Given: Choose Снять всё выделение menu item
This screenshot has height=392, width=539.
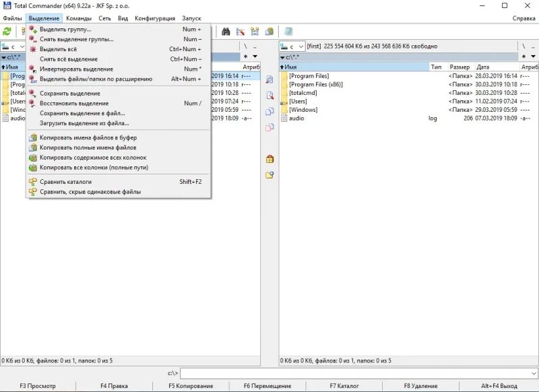Looking at the screenshot, I should 119,59.
